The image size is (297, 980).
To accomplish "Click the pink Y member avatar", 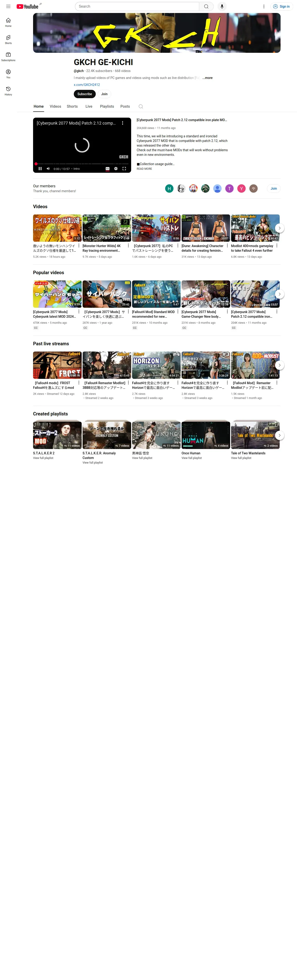I will [x=241, y=188].
